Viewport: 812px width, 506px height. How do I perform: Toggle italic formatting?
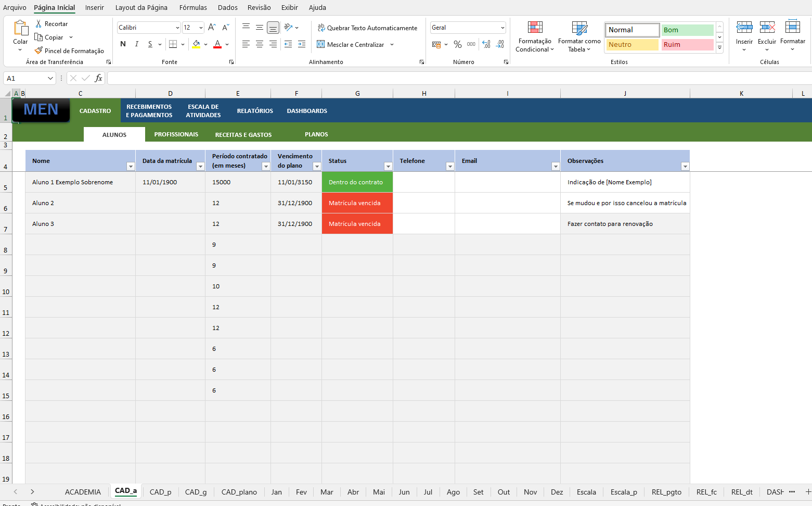coord(137,44)
